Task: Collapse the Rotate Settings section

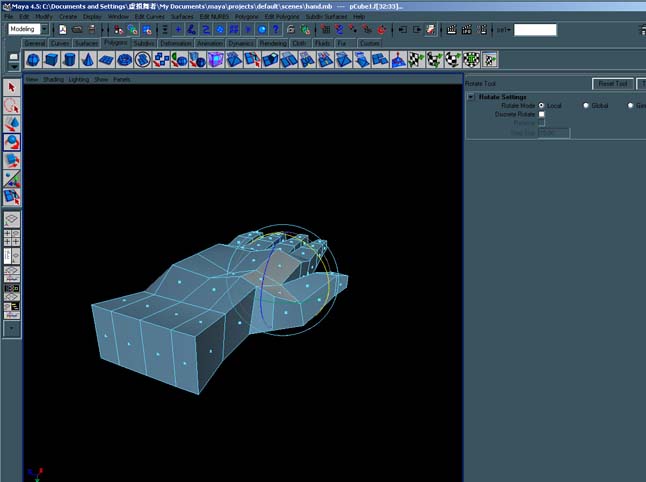Action: point(471,97)
